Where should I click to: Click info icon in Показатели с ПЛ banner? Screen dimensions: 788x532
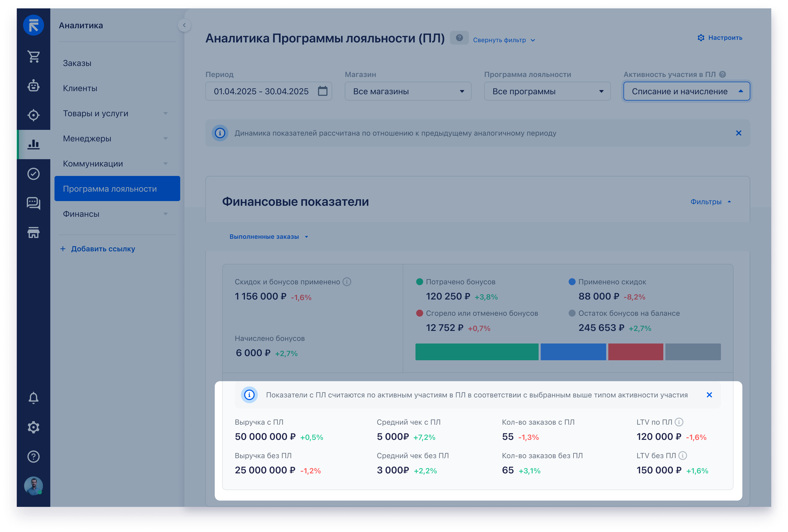(249, 395)
